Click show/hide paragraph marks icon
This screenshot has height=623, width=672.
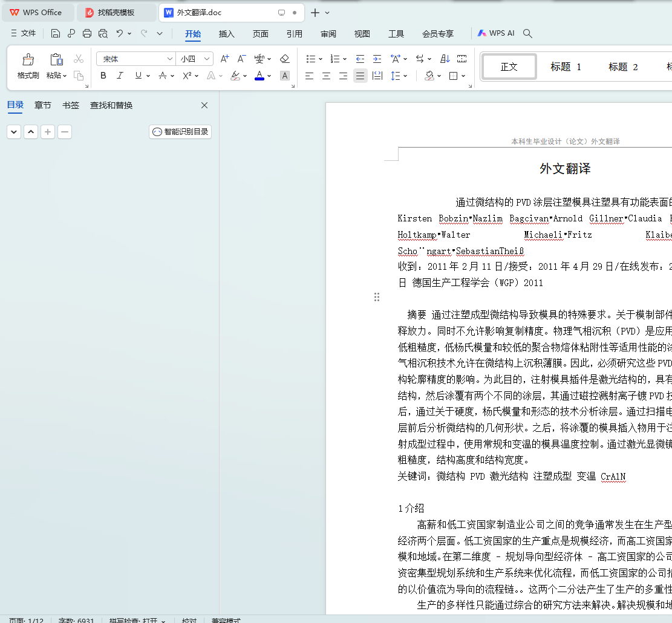(462, 59)
